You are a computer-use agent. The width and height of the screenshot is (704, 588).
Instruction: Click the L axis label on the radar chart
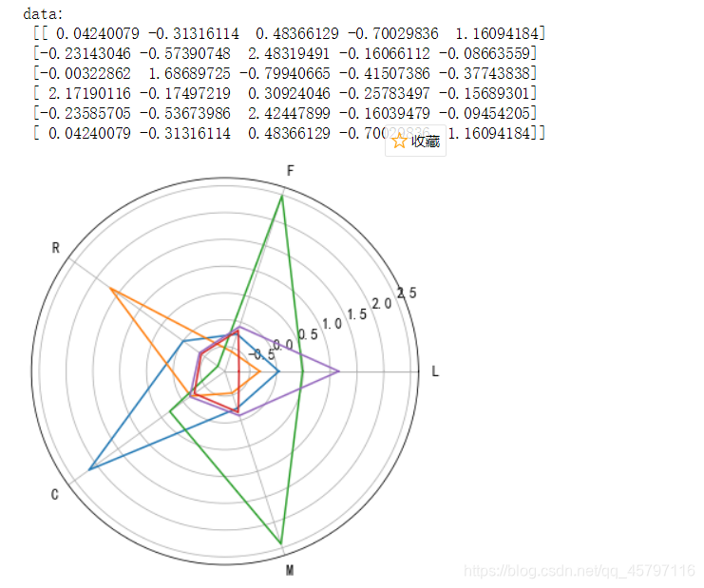click(x=435, y=371)
